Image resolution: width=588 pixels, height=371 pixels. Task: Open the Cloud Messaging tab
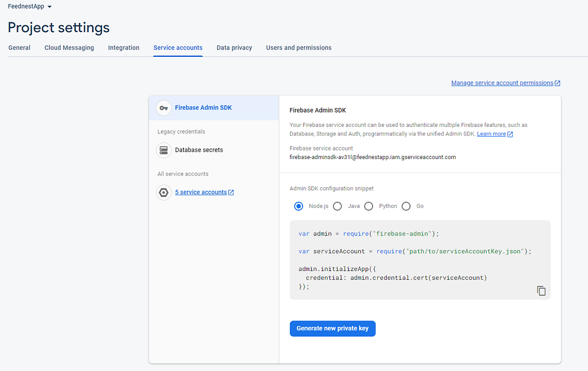[x=69, y=48]
